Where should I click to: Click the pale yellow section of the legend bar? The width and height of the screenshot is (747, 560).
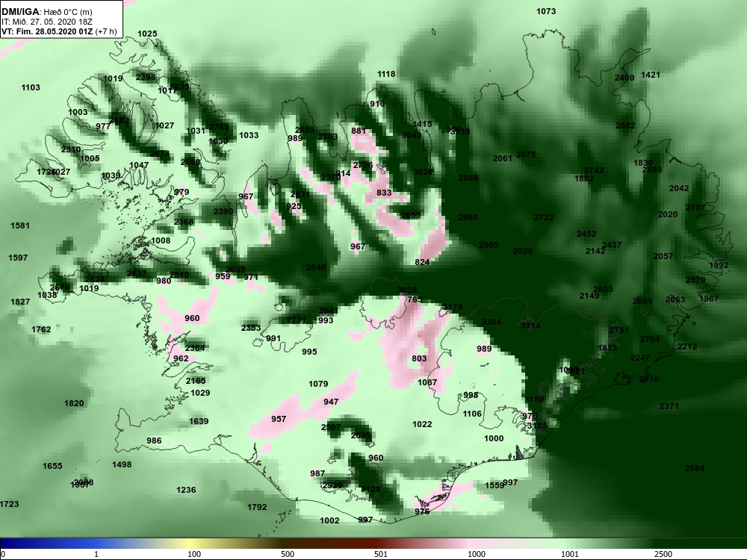(190, 544)
